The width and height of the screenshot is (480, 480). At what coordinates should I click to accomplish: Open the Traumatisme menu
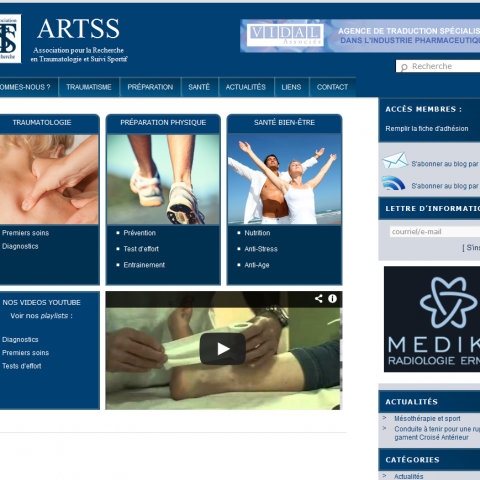pos(89,87)
